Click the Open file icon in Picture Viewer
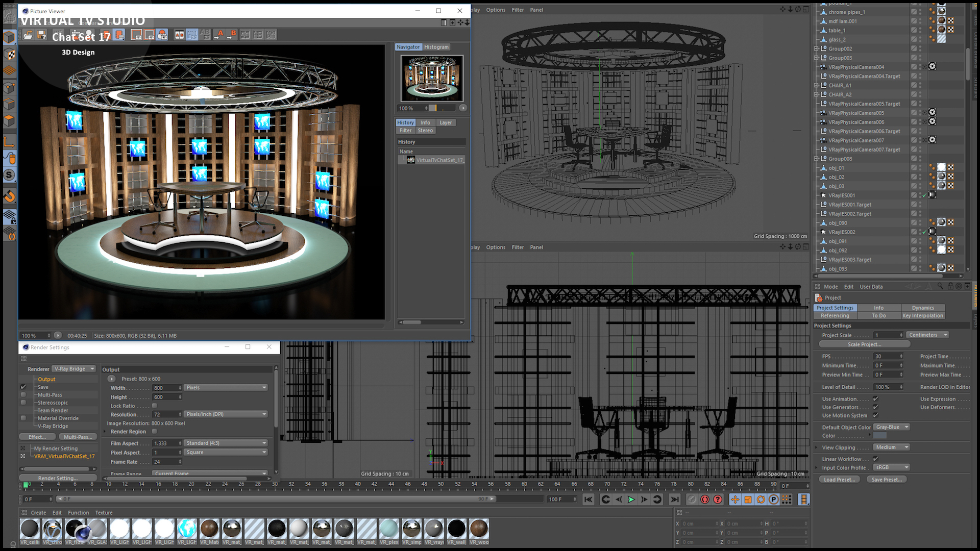This screenshot has height=551, width=980. coord(28,35)
